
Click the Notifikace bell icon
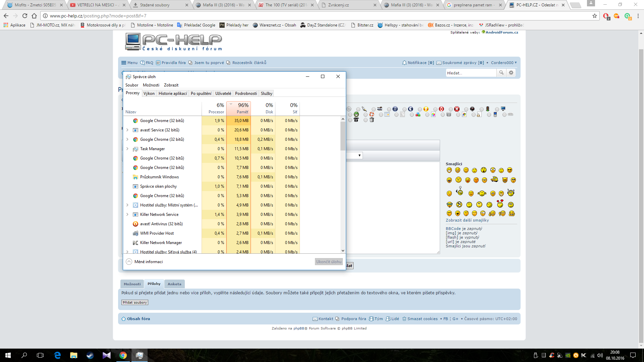pos(404,63)
